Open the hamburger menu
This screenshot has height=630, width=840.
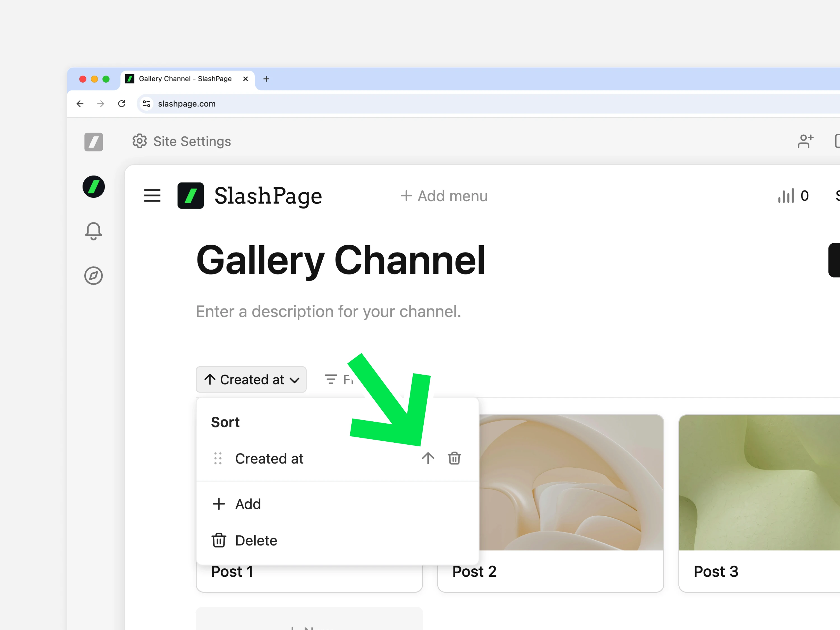pos(152,195)
